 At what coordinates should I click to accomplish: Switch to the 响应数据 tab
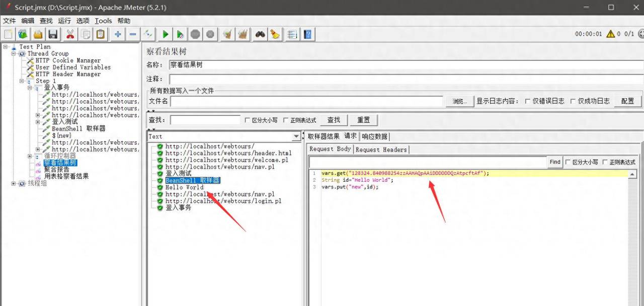(x=374, y=136)
